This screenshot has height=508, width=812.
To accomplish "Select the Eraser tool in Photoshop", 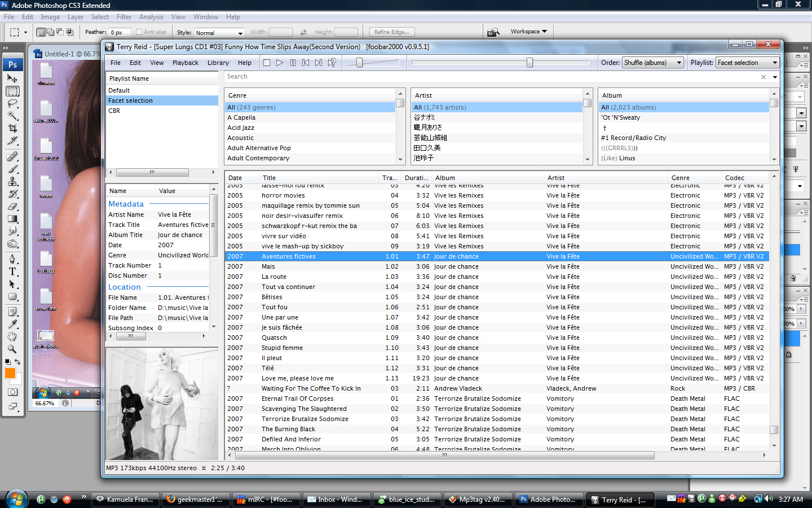I will 12,206.
